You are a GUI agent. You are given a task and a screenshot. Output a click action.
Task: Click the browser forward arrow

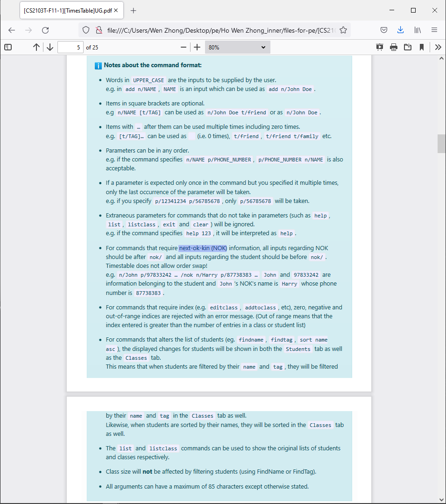tap(28, 30)
